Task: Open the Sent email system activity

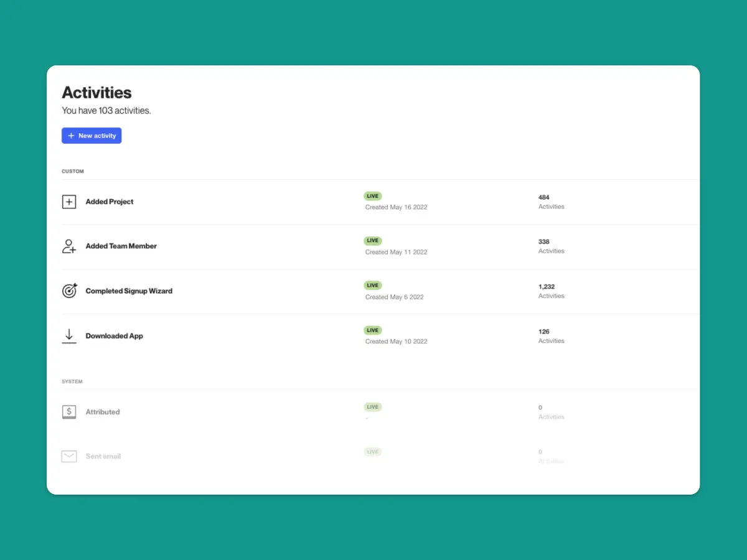Action: click(103, 457)
